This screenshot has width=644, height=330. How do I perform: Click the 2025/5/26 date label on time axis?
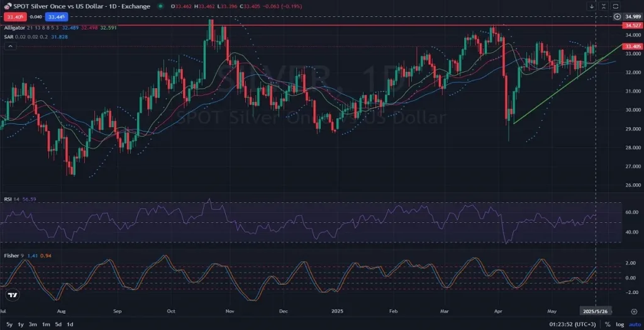click(596, 311)
